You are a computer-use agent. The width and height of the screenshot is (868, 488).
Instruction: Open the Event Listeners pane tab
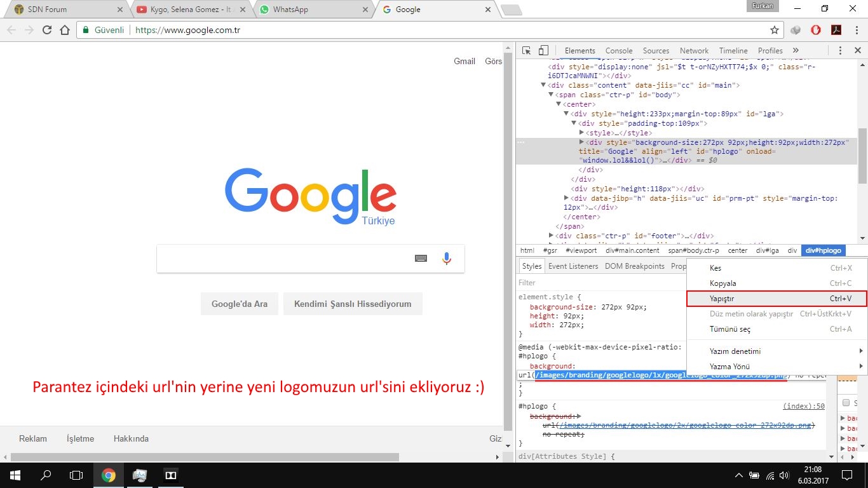pos(573,266)
